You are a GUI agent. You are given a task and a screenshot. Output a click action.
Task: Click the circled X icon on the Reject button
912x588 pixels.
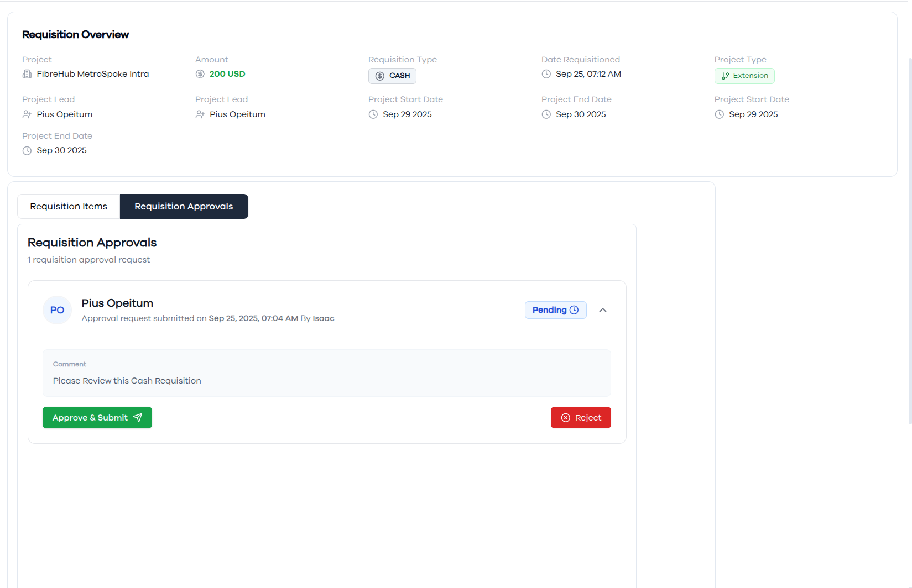[x=565, y=418]
